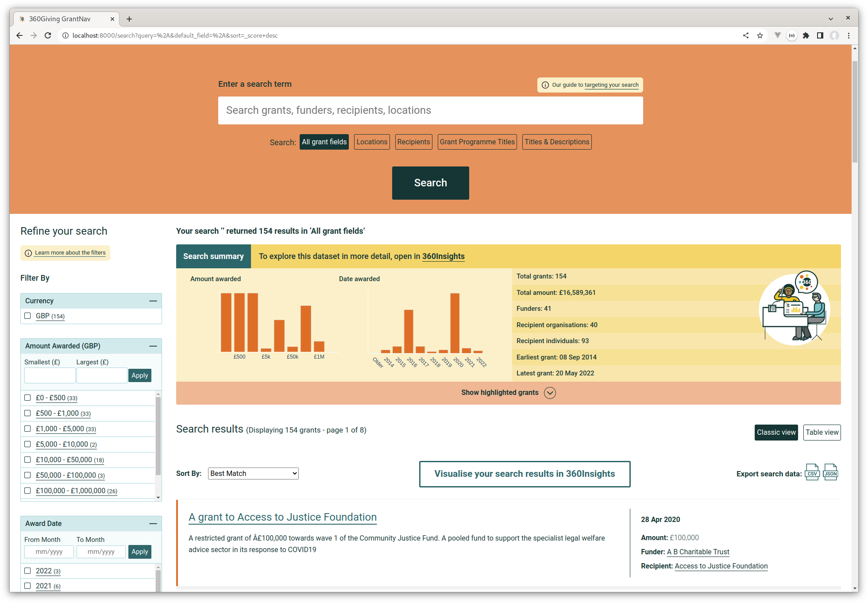Open guide to targeting your search

(x=611, y=85)
